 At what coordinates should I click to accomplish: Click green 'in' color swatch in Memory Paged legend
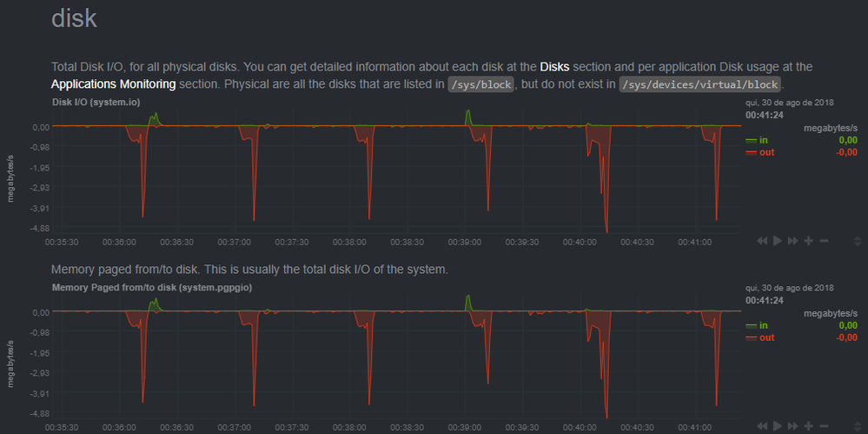point(752,326)
